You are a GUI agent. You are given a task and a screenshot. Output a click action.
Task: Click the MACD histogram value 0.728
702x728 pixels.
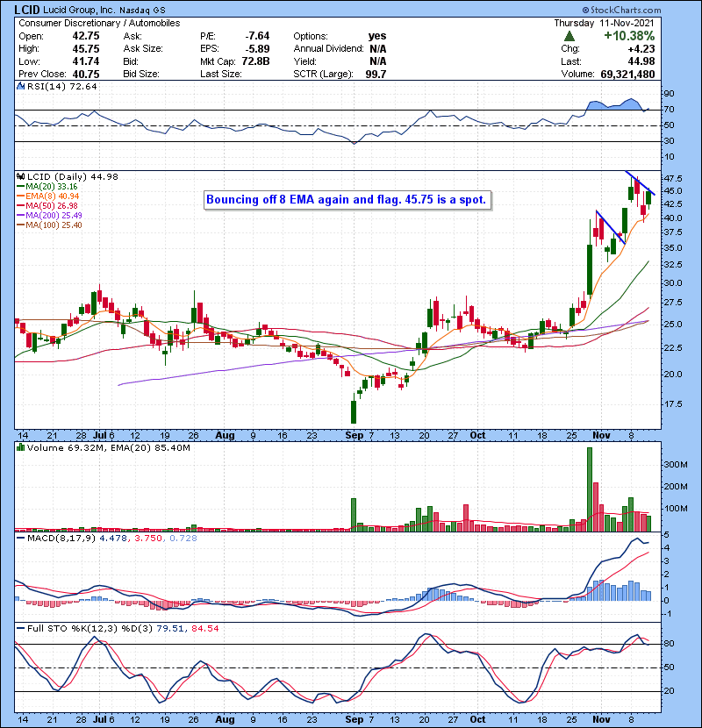183,539
